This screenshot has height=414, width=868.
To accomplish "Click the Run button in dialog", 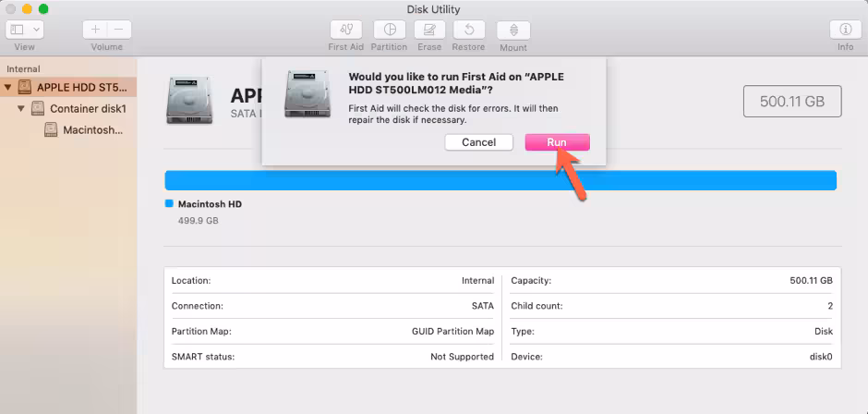I will pos(557,142).
